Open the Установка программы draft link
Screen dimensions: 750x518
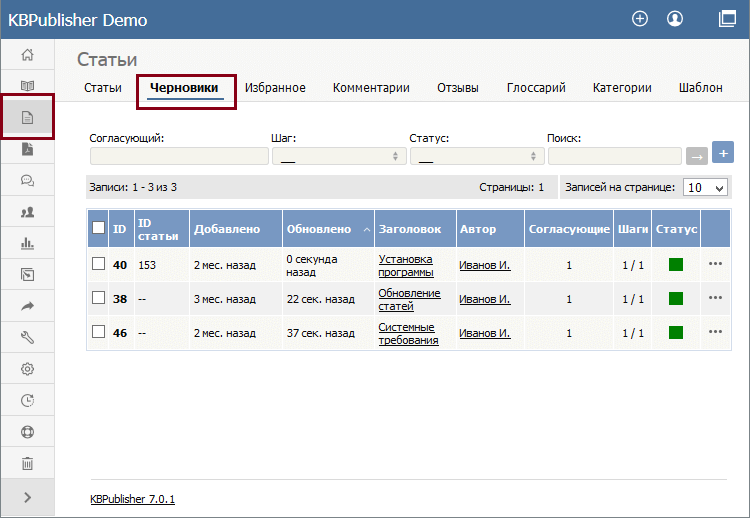tap(406, 265)
